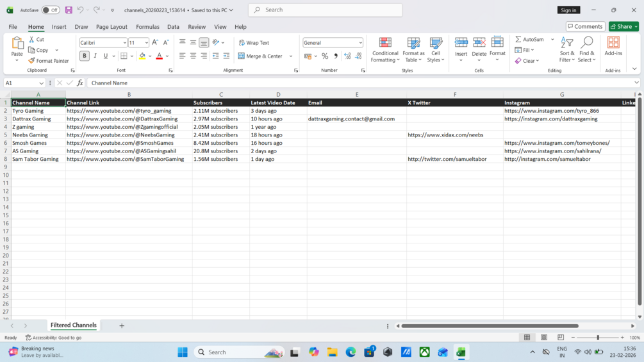
Task: Click the Format Painter brush icon
Action: click(31, 61)
